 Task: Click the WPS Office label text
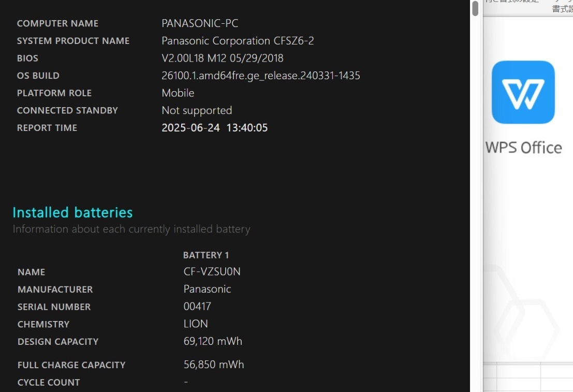pyautogui.click(x=523, y=148)
